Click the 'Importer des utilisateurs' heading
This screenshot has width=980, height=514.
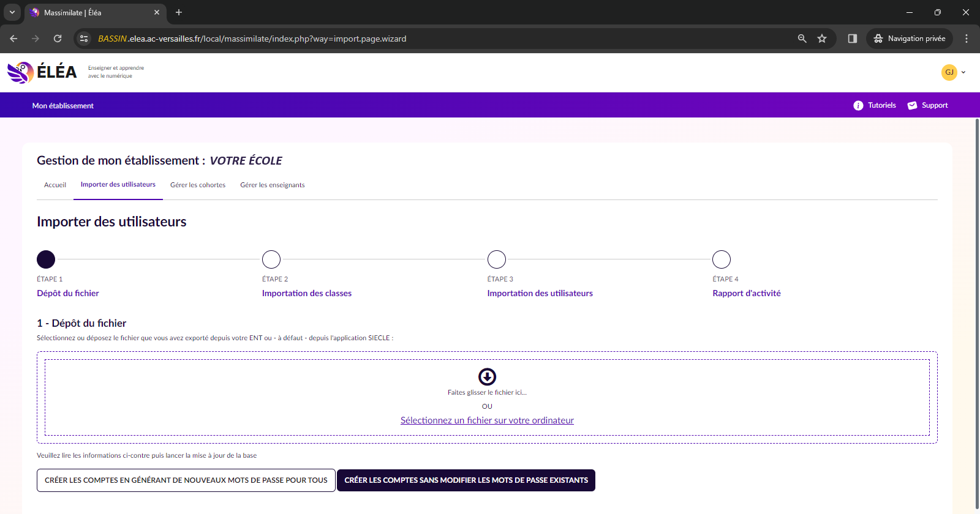[111, 222]
